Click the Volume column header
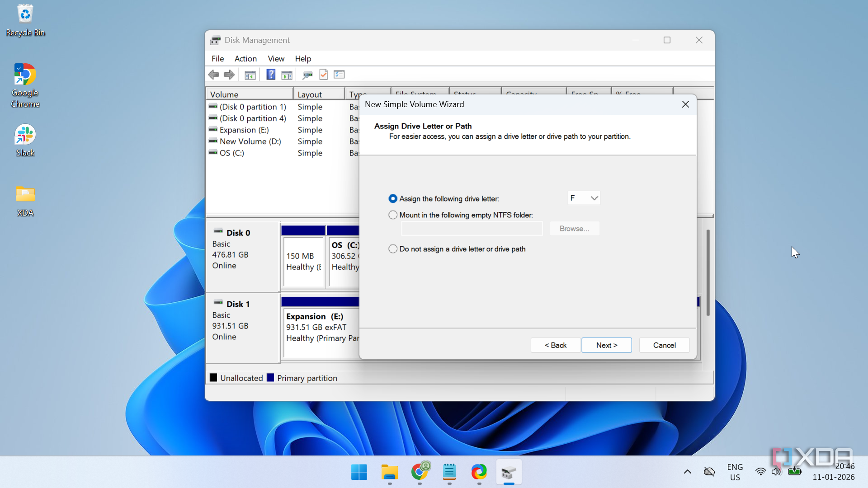The height and width of the screenshot is (488, 868). click(x=250, y=94)
